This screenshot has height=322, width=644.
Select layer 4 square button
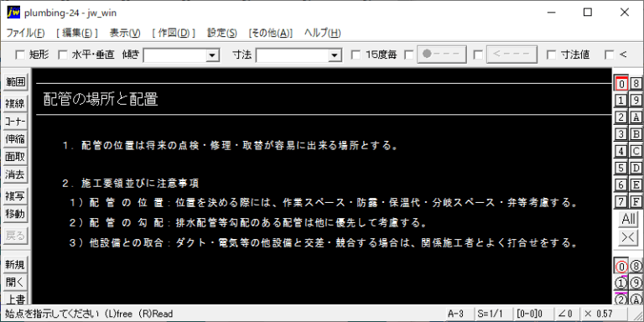tap(621, 151)
